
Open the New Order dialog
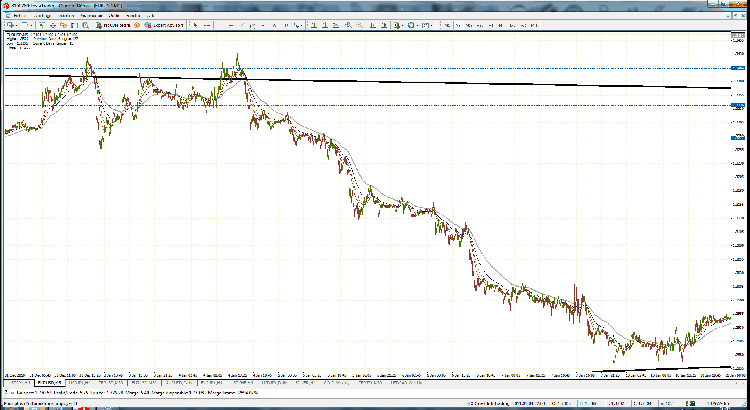coord(112,24)
